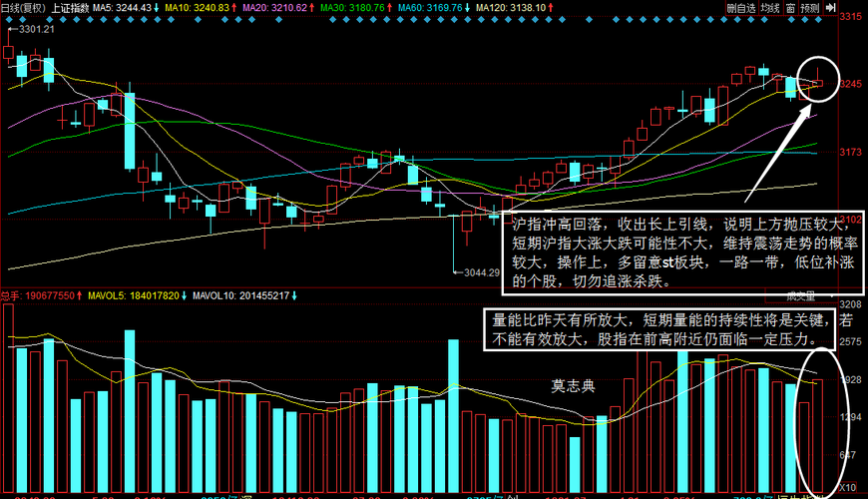Image resolution: width=868 pixels, height=499 pixels.
Task: Click the 1928 volume axis label
Action: 851,379
